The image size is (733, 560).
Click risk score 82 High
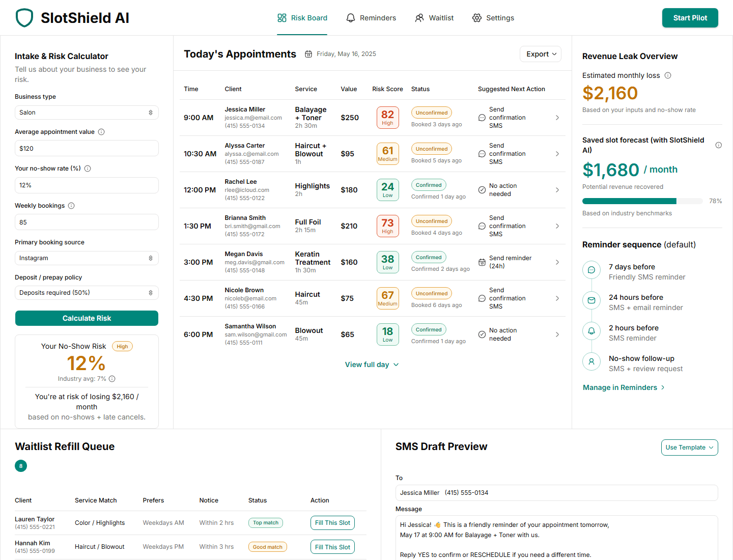click(x=387, y=118)
